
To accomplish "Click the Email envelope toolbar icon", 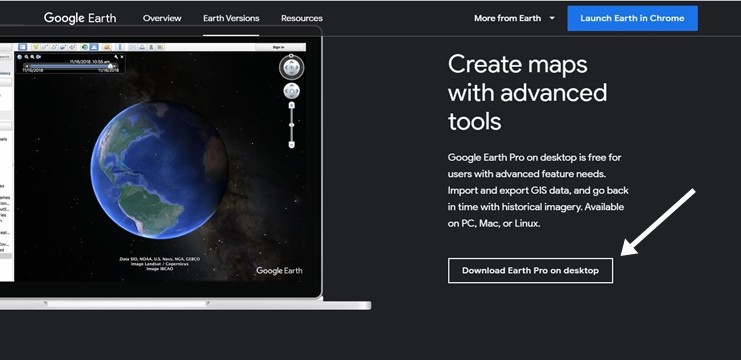I will (x=132, y=47).
